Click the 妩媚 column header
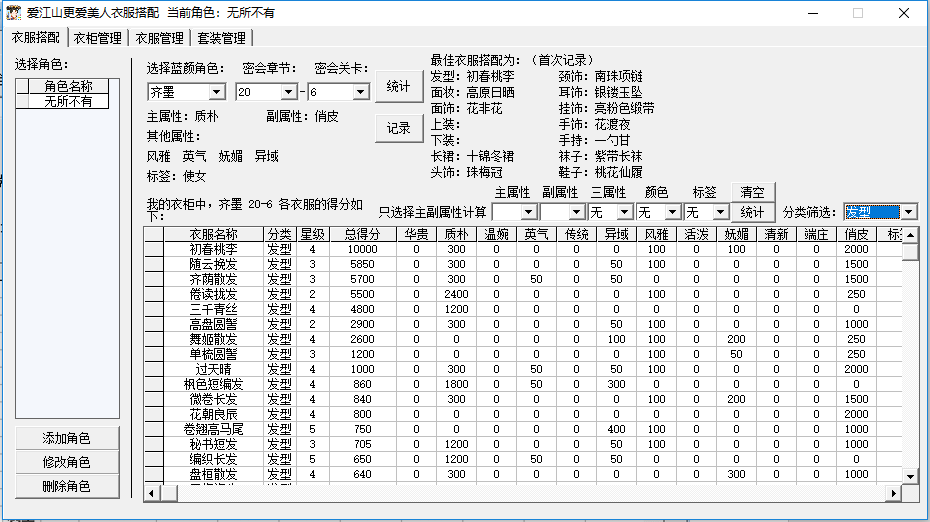This screenshot has height=522, width=930. [736, 234]
